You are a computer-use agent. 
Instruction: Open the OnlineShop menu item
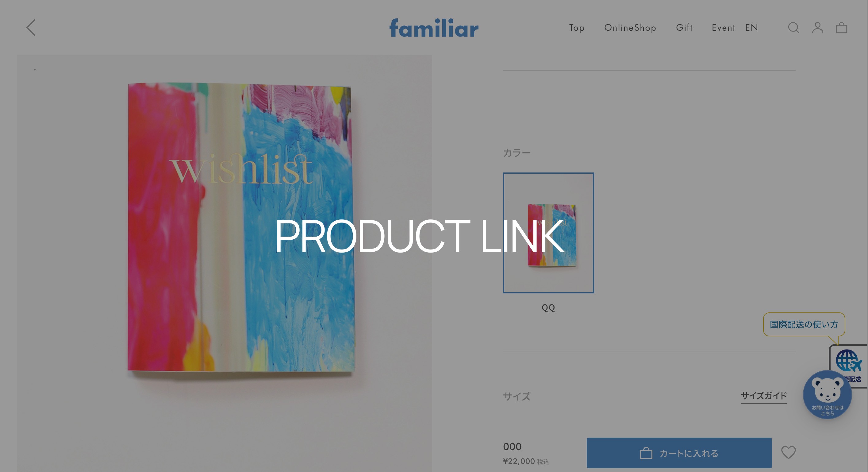click(630, 28)
